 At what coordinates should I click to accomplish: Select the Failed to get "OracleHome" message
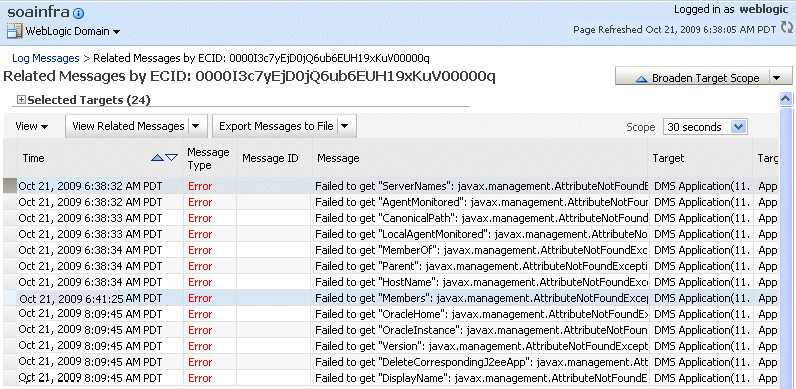[481, 314]
